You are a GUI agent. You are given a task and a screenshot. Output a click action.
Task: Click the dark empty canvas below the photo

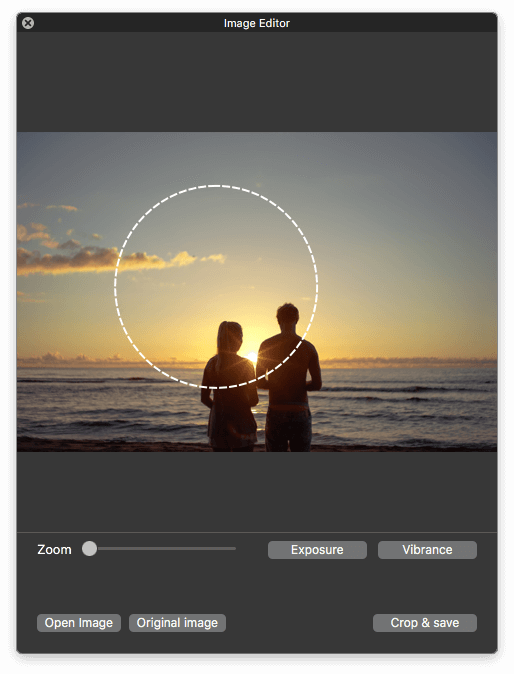[257, 492]
